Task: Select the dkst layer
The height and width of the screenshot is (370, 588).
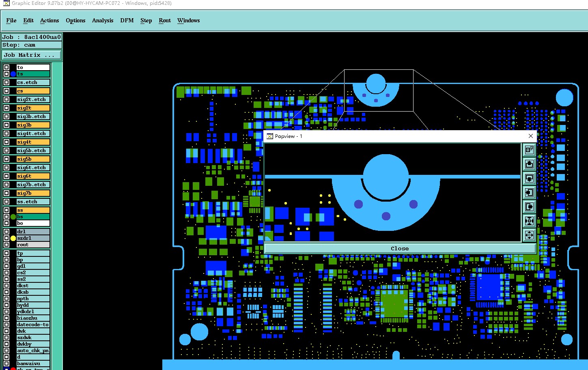Action: tap(33, 286)
